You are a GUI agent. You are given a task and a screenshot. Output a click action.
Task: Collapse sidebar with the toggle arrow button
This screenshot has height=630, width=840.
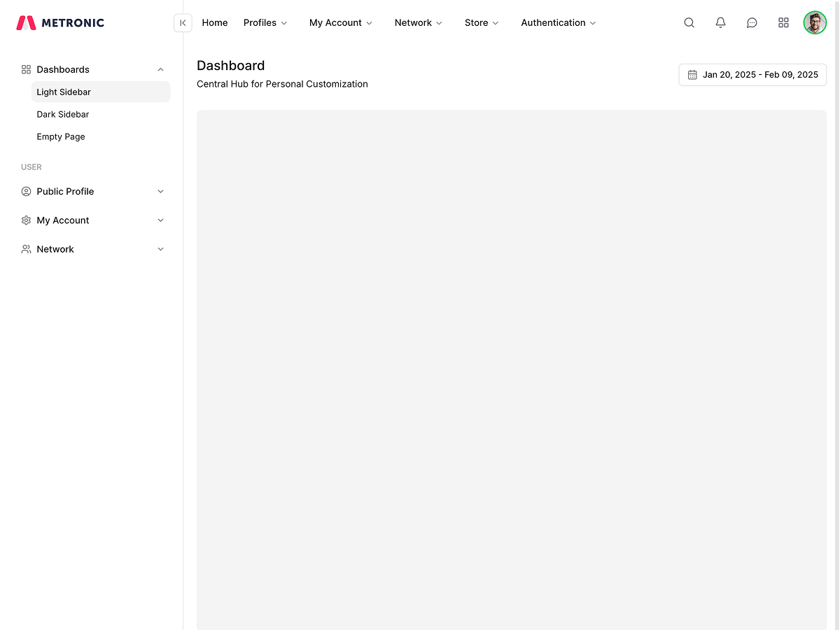[183, 23]
